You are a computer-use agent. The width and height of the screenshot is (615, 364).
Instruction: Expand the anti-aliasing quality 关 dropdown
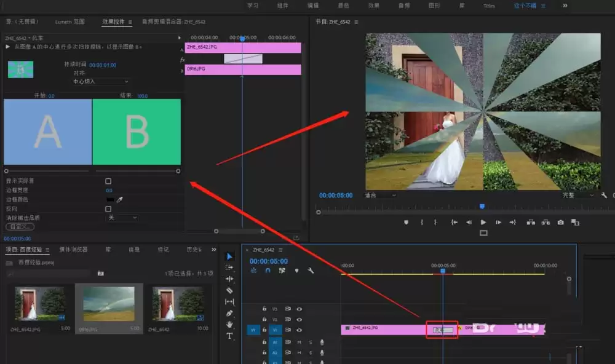(x=122, y=218)
